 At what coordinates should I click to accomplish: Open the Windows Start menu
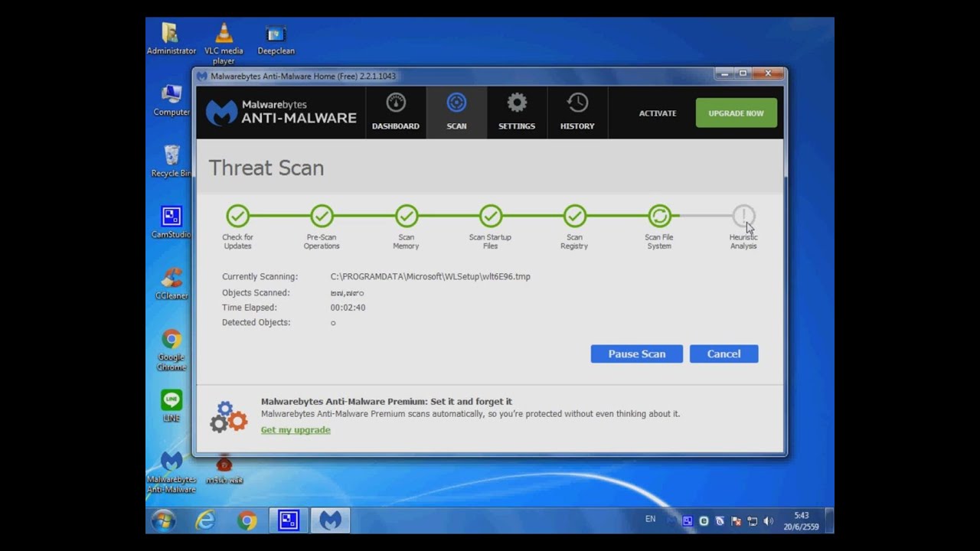(x=163, y=521)
